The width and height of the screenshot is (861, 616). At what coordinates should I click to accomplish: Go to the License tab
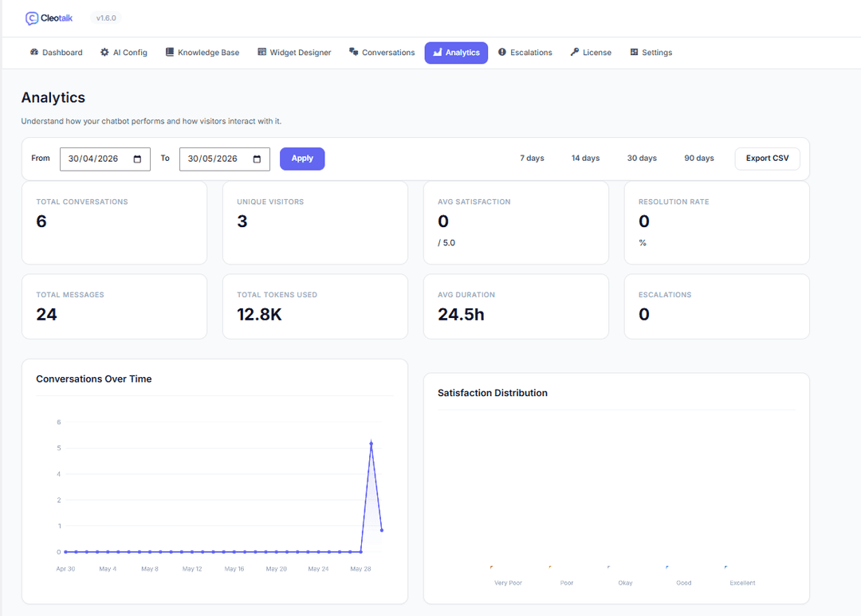point(591,53)
